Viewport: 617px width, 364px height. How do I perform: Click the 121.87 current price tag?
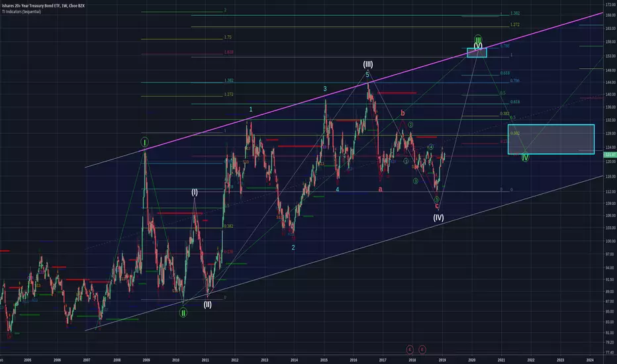click(x=610, y=155)
